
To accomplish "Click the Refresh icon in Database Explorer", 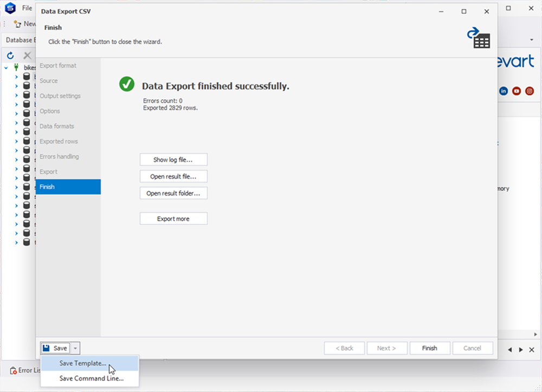I will point(10,55).
